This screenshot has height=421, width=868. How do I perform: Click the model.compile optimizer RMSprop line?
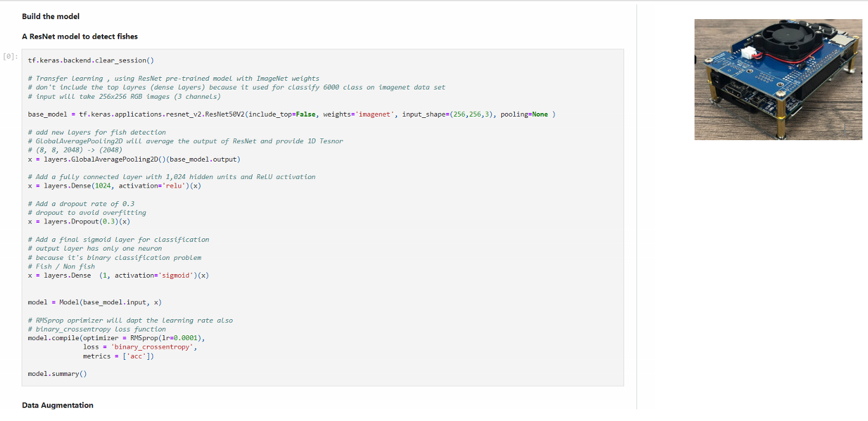click(117, 338)
